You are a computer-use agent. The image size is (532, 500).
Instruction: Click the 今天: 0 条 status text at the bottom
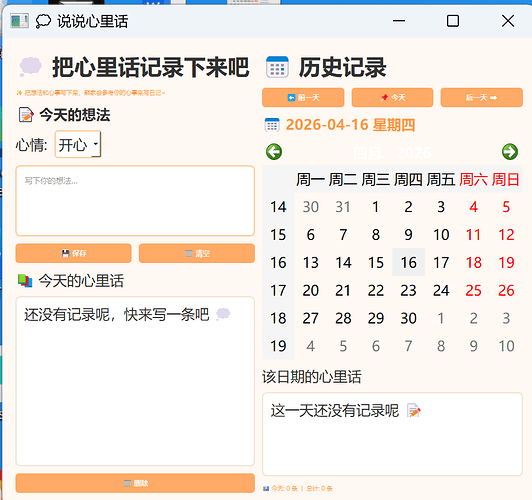[x=284, y=488]
